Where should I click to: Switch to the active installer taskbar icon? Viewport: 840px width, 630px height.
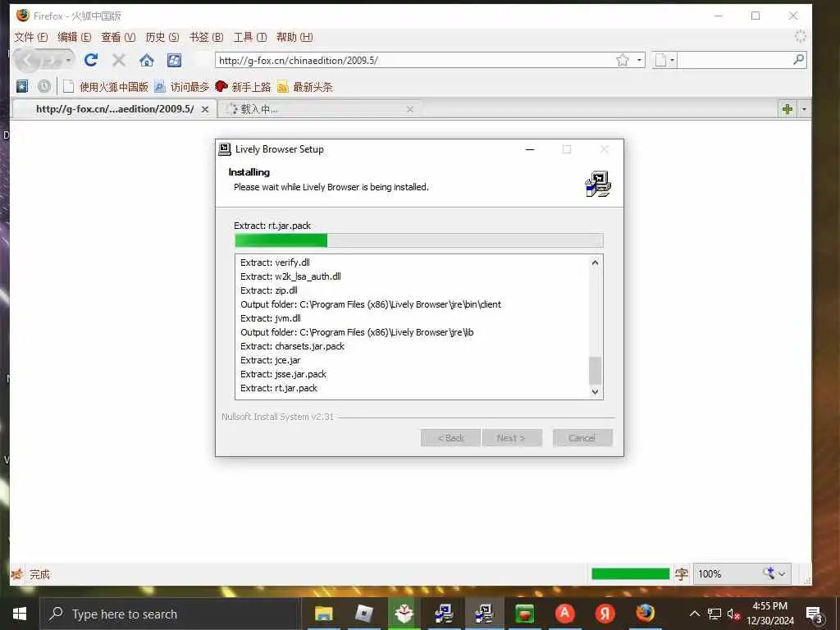[x=484, y=614]
